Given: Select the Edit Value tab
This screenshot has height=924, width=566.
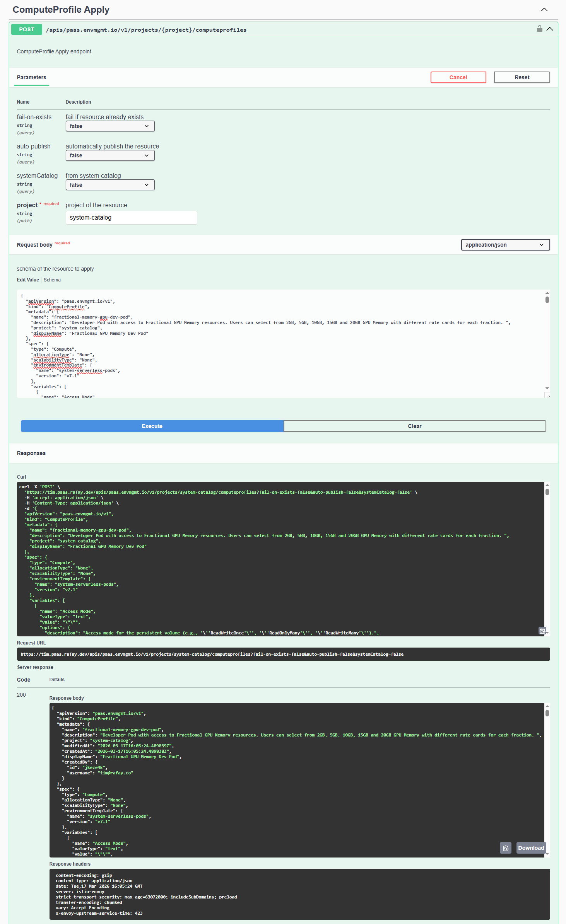Looking at the screenshot, I should coord(28,280).
